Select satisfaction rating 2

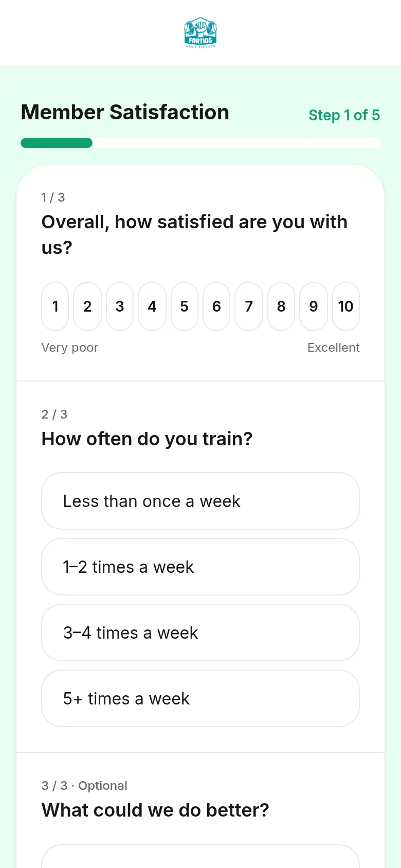click(87, 306)
